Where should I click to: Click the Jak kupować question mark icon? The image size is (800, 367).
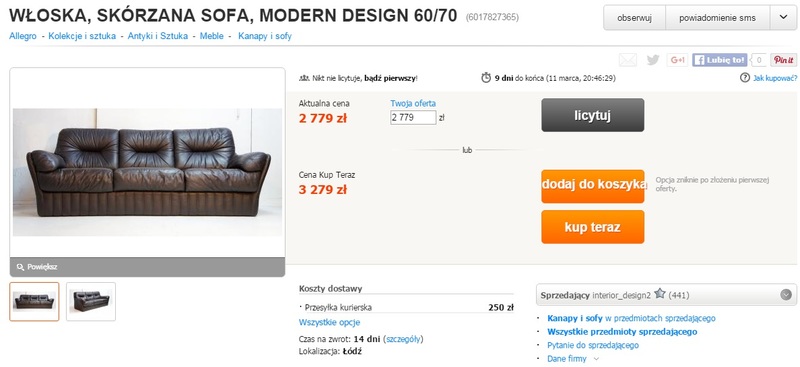point(744,78)
